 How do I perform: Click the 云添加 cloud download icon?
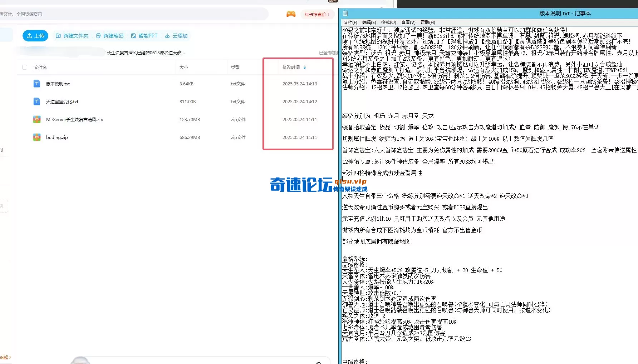(x=167, y=36)
